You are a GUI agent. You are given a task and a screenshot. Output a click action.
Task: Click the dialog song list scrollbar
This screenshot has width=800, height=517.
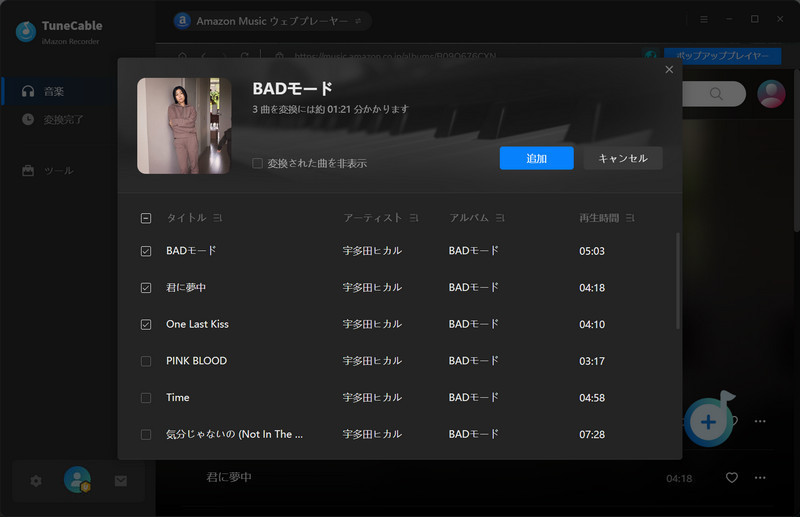coord(678,281)
